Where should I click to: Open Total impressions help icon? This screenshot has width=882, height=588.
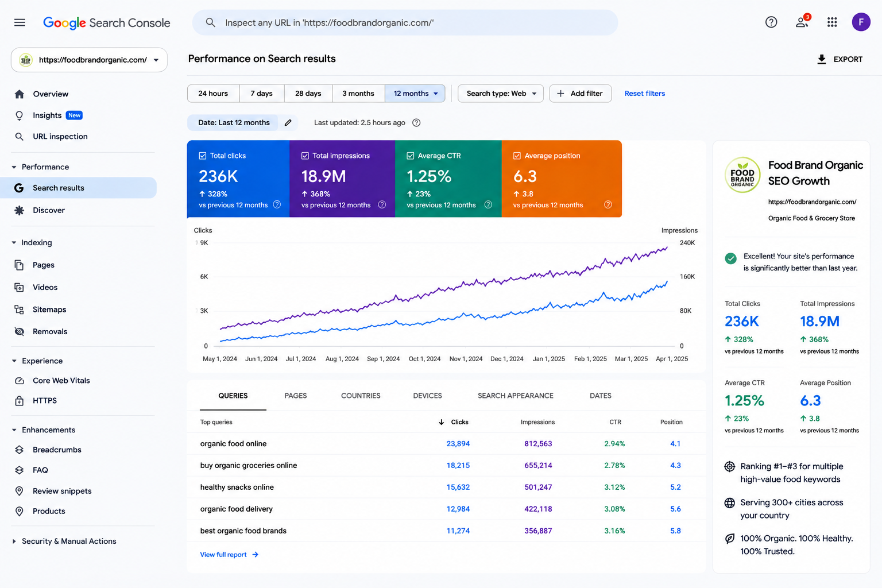(382, 204)
